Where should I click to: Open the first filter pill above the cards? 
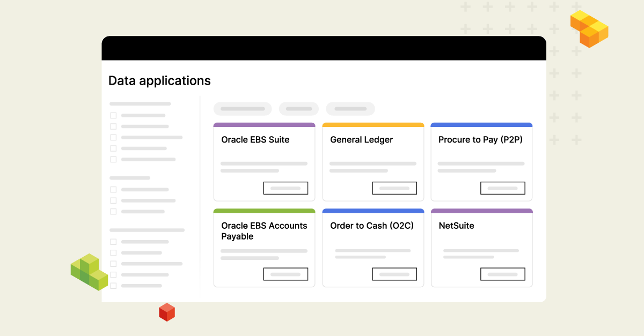tap(243, 109)
